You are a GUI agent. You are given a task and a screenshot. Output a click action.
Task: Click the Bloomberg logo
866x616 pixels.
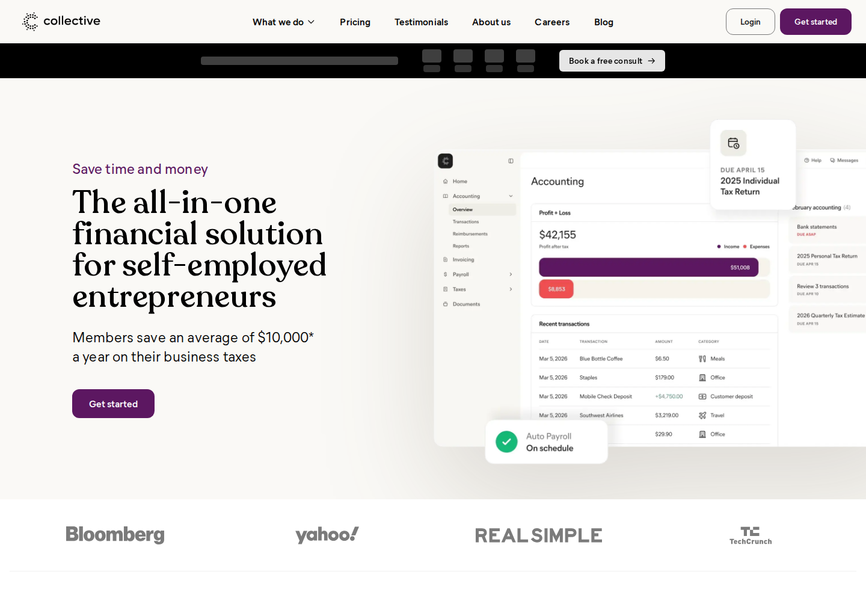point(115,535)
